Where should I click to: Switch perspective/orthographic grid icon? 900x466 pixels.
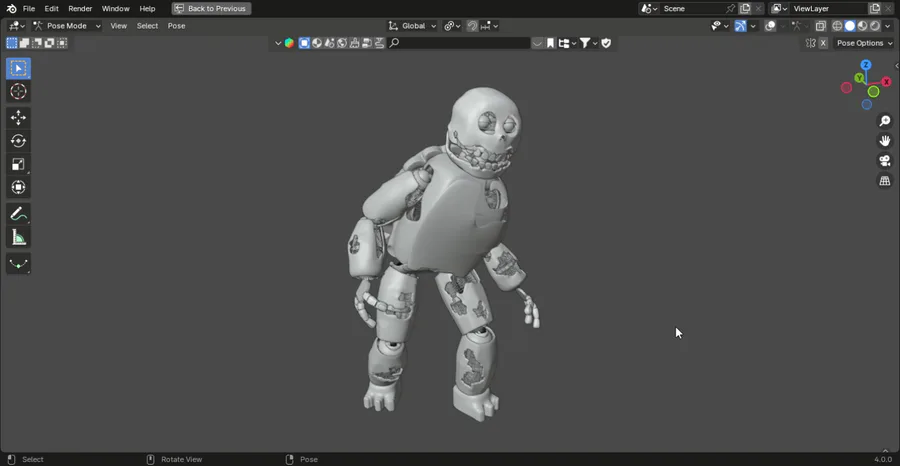point(885,181)
